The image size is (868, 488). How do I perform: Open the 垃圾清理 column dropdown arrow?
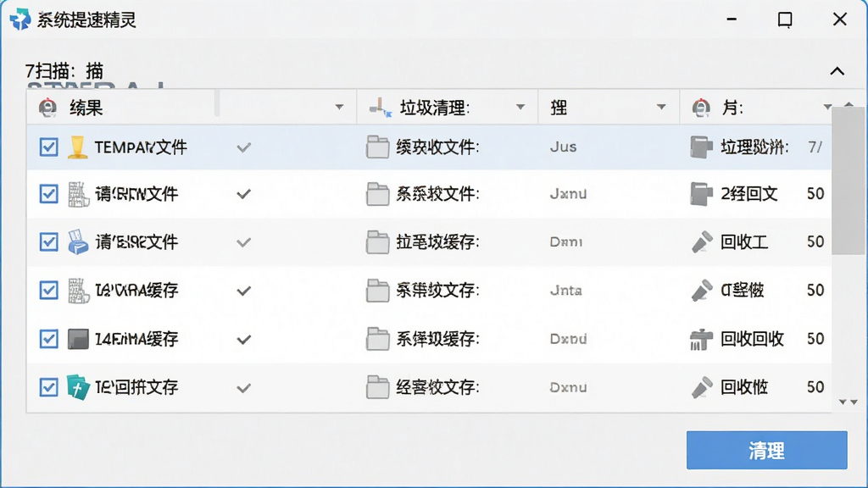coord(520,107)
